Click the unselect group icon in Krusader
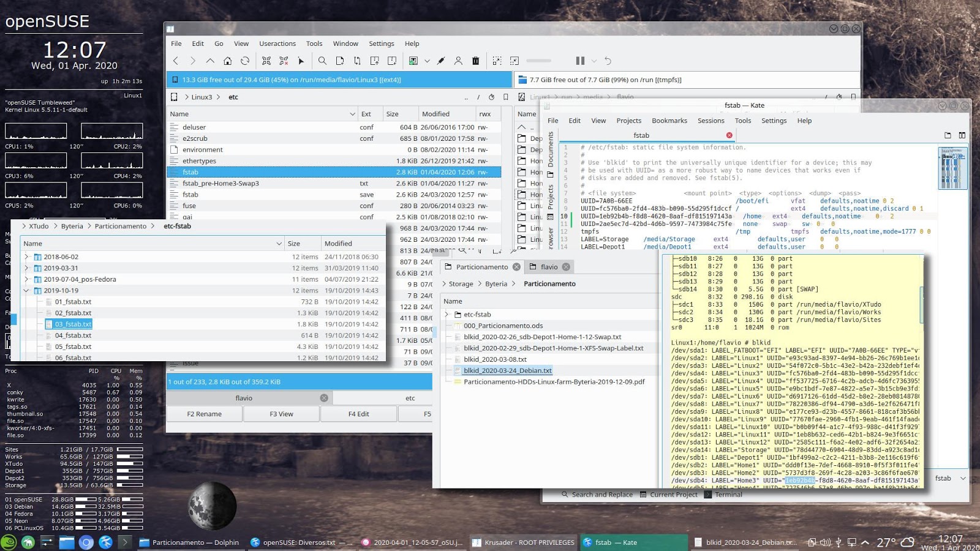Screen dimensions: 980x551 (284, 61)
